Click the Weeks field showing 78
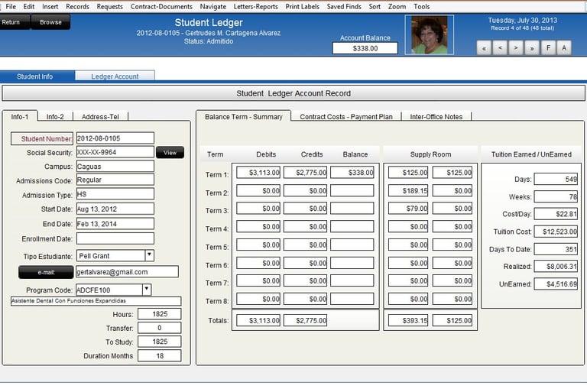 pos(556,196)
